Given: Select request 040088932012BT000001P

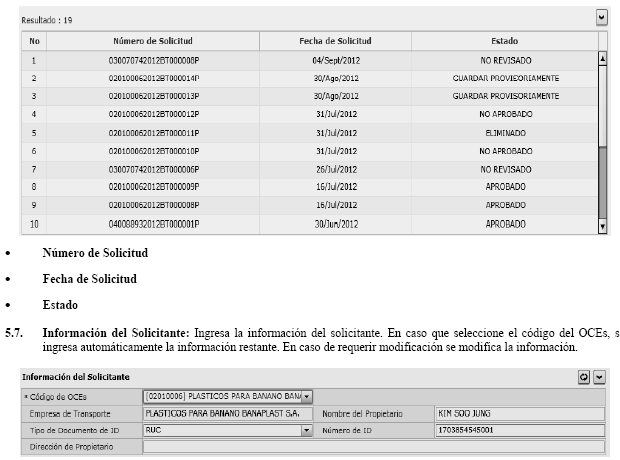Looking at the screenshot, I should click(154, 224).
